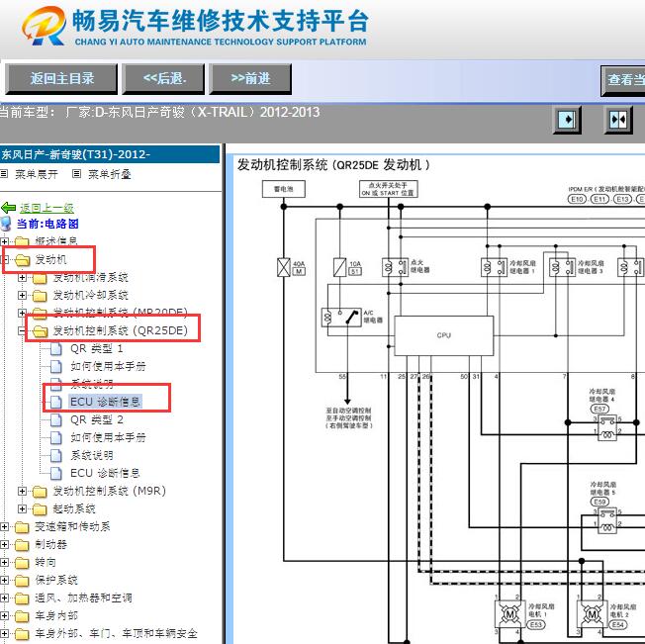Select 发动机控制系统 (M9R) folder

click(x=110, y=491)
